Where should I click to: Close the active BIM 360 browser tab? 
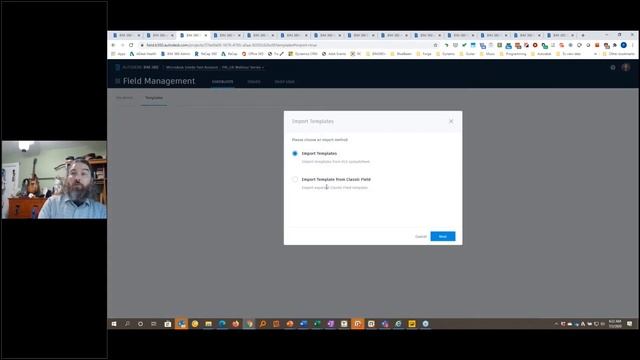(x=206, y=36)
